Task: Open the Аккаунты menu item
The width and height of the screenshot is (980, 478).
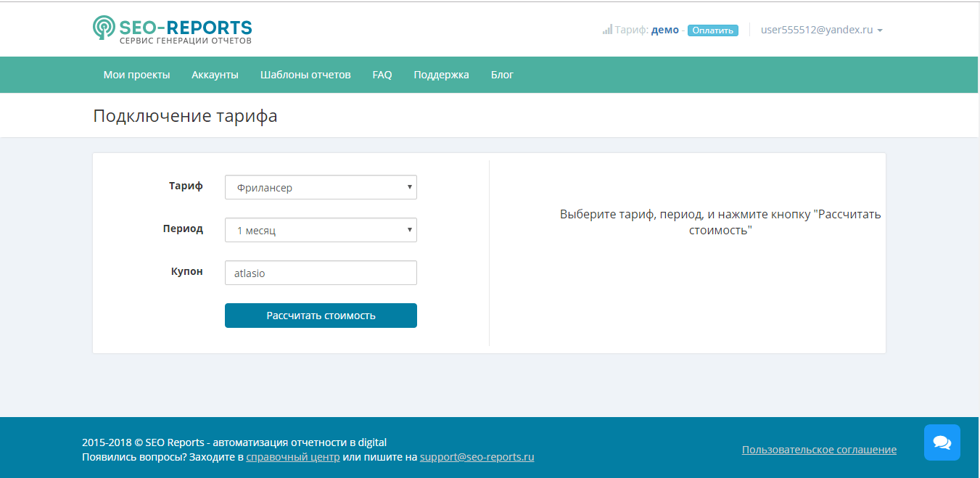Action: coord(215,75)
